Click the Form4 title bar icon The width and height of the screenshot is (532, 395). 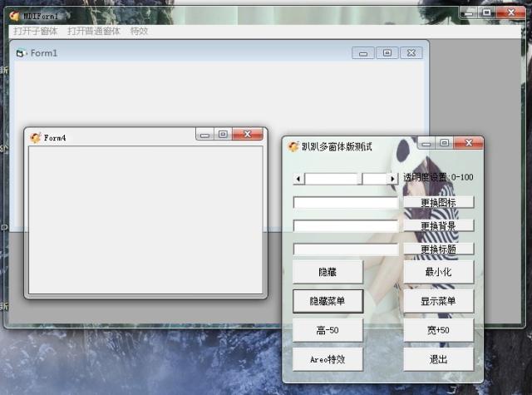coord(35,138)
